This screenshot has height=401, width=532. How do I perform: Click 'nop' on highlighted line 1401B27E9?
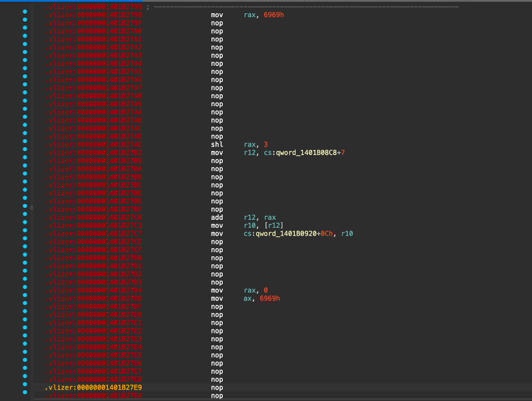[217, 387]
